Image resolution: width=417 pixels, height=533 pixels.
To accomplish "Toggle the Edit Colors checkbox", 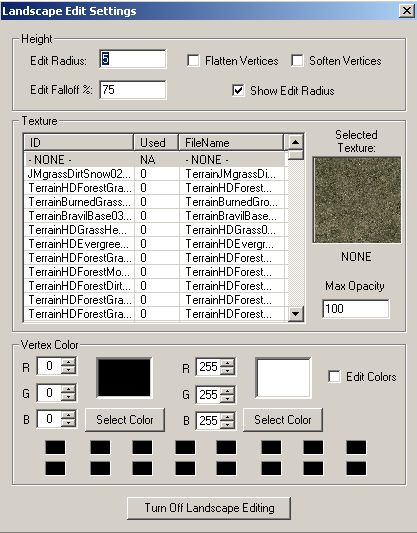I will coord(334,377).
